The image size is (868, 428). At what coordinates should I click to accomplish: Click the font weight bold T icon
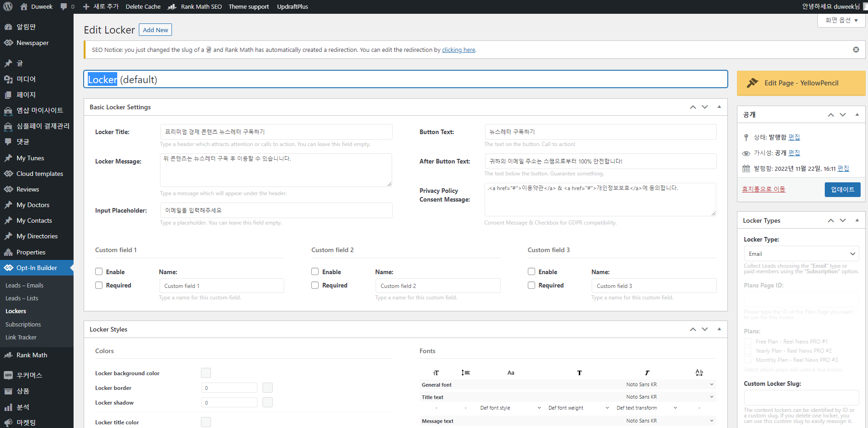pos(579,373)
